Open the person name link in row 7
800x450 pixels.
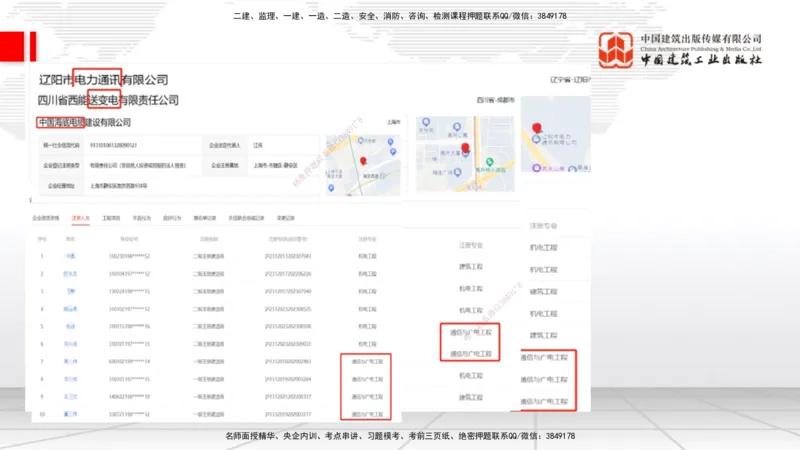tap(70, 361)
